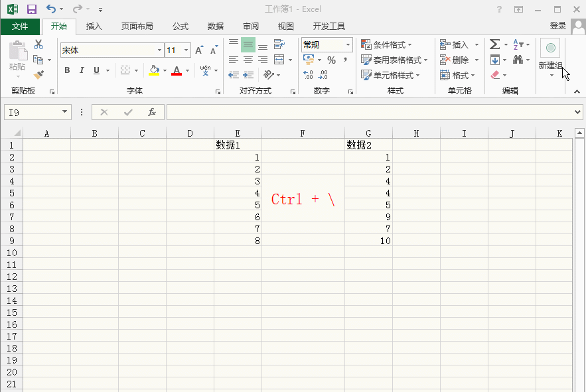Open the 文件 File tab
This screenshot has height=392, width=586.
[20, 26]
